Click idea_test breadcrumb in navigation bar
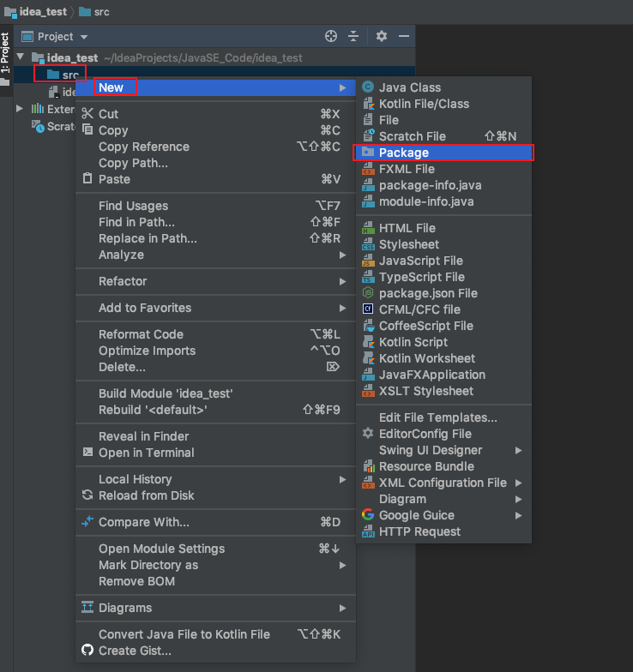This screenshot has width=633, height=672. coord(36,12)
